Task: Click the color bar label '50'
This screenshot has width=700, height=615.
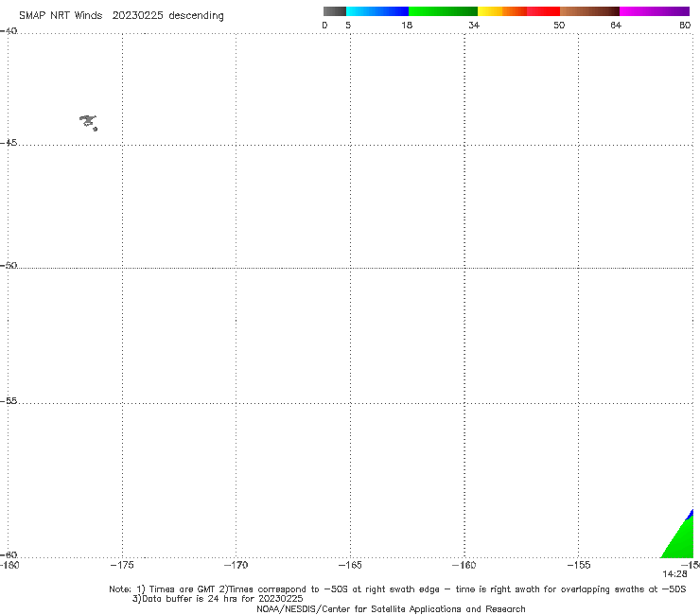Action: tap(559, 25)
